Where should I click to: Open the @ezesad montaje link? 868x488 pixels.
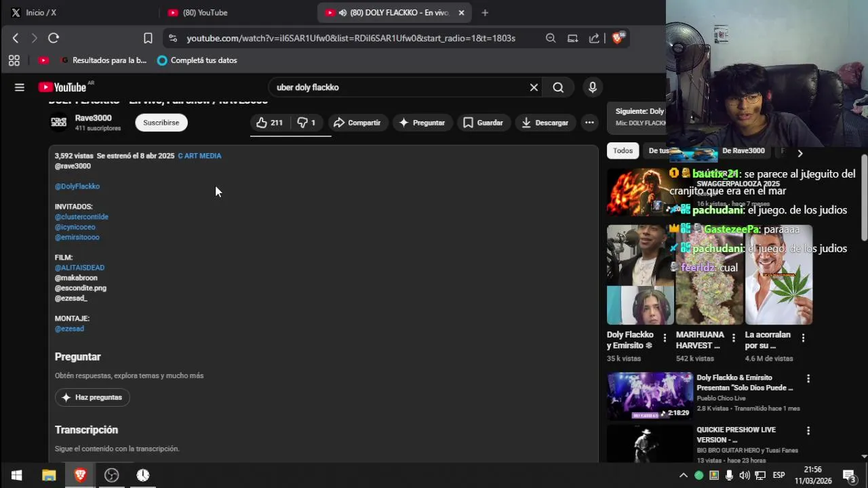pyautogui.click(x=69, y=329)
